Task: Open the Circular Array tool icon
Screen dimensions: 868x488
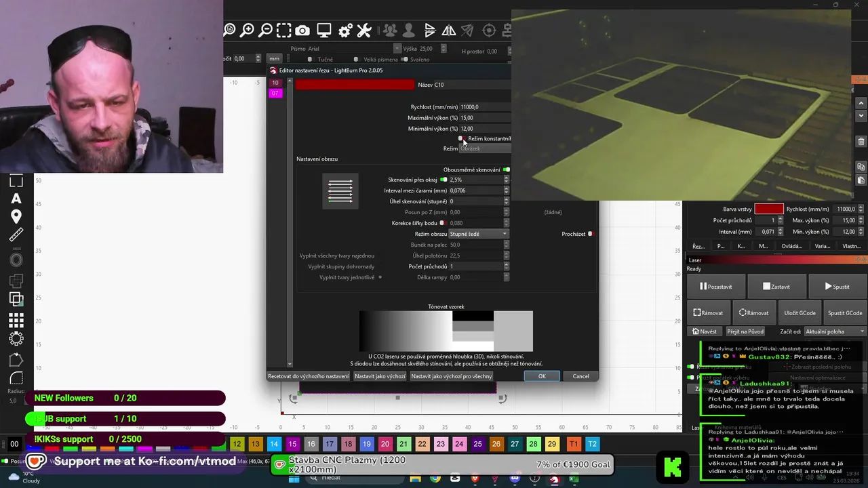Action: [x=16, y=339]
